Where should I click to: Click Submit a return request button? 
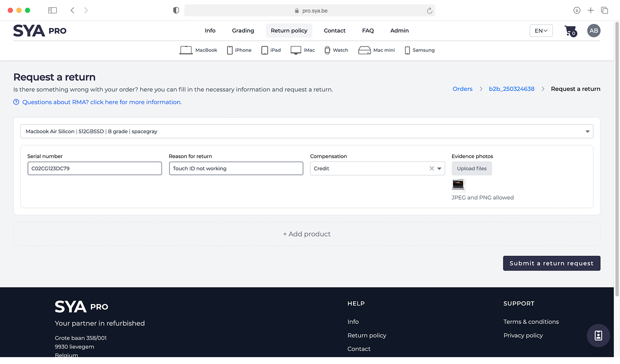552,263
